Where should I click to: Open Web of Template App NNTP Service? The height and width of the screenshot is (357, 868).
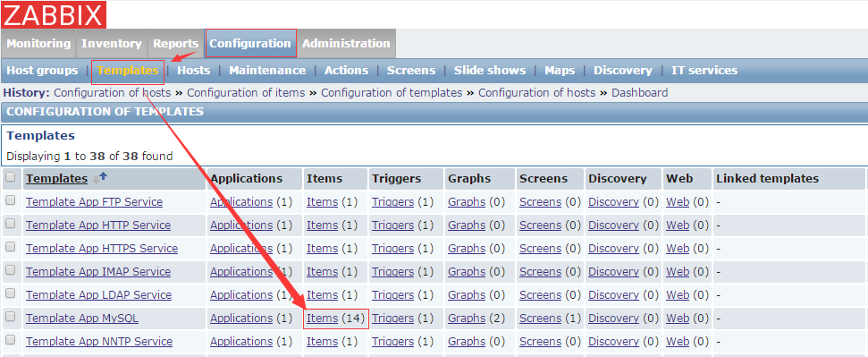tap(678, 342)
